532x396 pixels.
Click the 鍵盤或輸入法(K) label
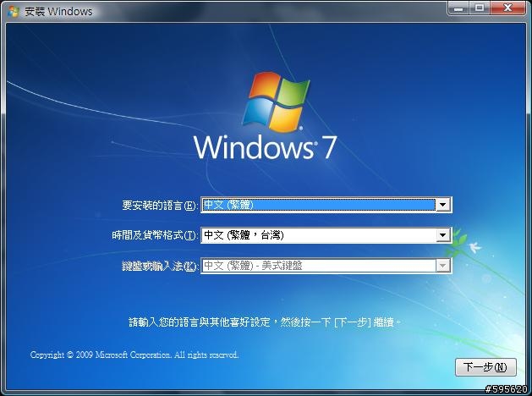(159, 266)
